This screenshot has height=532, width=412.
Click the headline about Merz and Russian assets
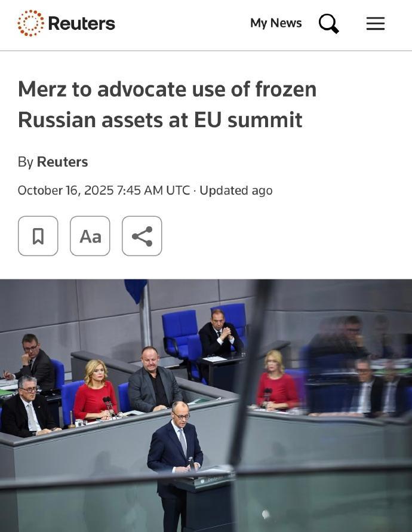tap(167, 104)
